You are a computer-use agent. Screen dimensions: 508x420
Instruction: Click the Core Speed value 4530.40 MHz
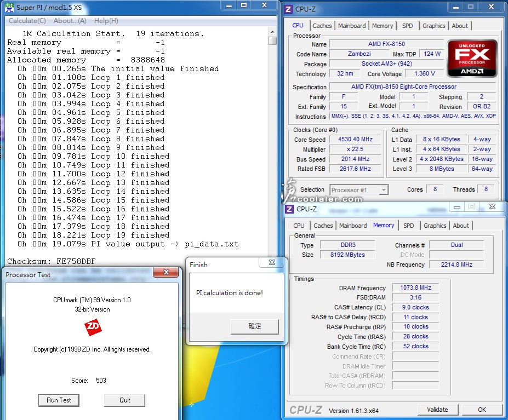tap(355, 139)
